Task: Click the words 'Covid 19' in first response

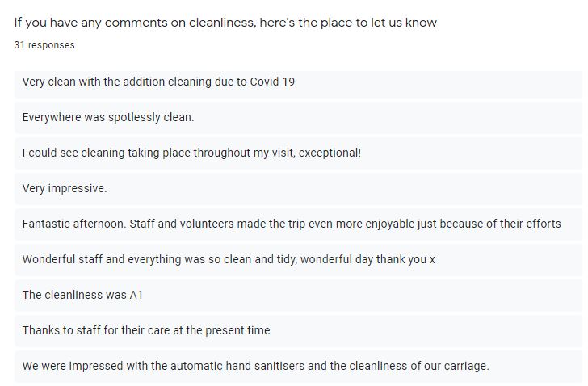Action: pos(272,82)
